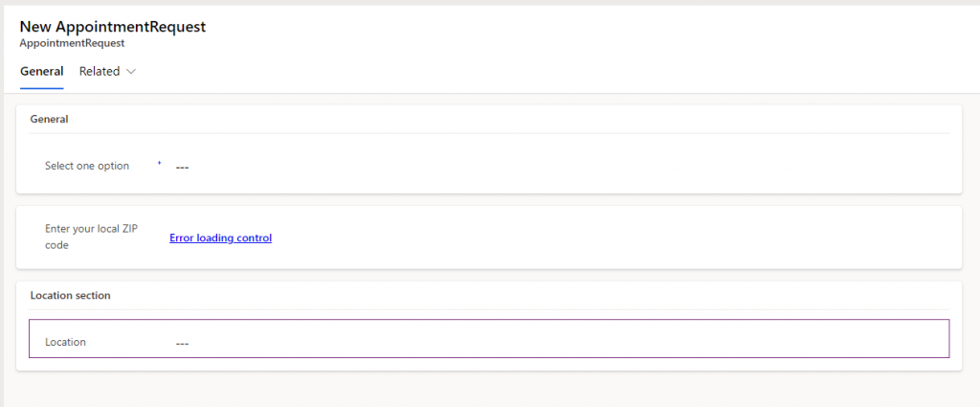Focus the outlined Location row
The image size is (980, 407).
(x=574, y=339)
